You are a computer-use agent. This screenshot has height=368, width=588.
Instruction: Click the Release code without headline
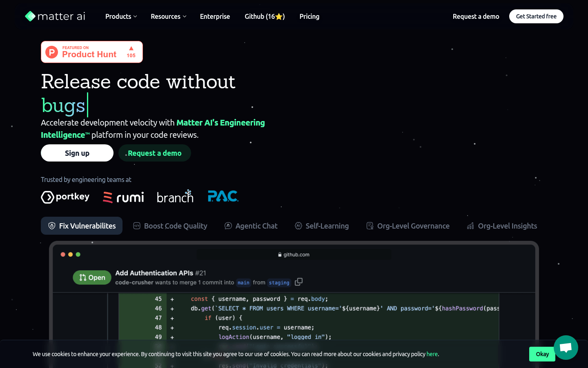click(x=138, y=81)
